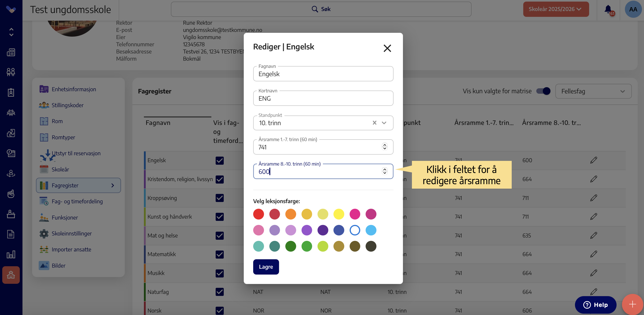Close the Rediger Engelsk dialog
The width and height of the screenshot is (644, 315).
(387, 48)
